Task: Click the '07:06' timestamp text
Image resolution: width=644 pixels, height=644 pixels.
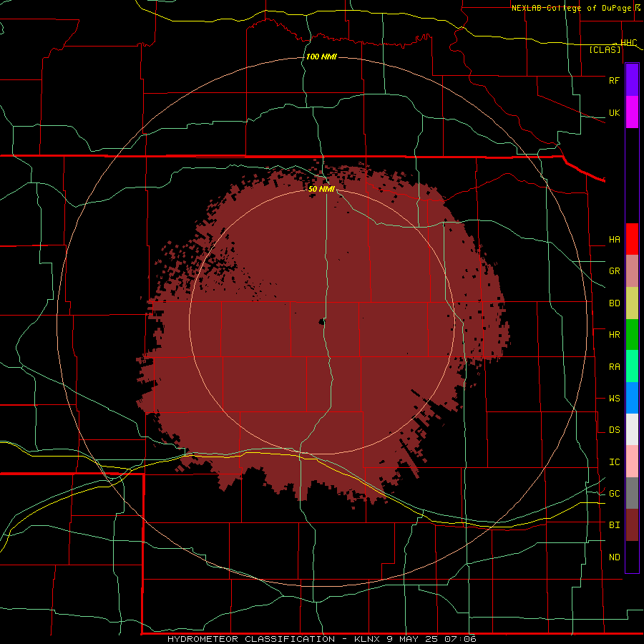Action: pyautogui.click(x=459, y=639)
